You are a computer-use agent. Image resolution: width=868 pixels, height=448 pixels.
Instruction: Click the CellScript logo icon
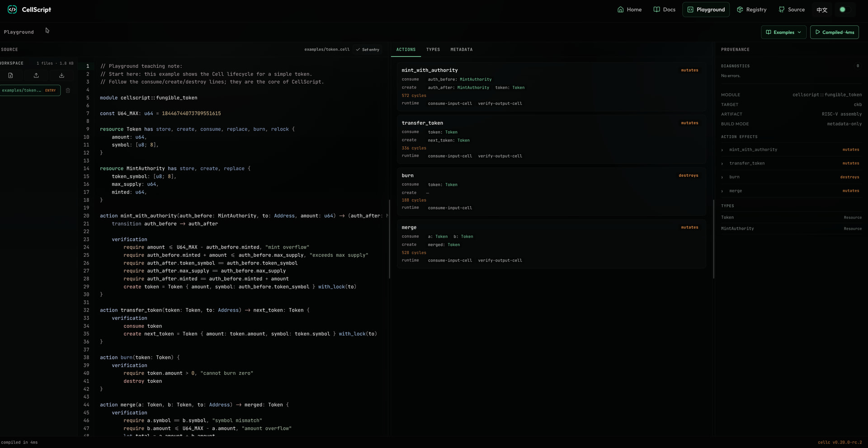[x=12, y=9]
